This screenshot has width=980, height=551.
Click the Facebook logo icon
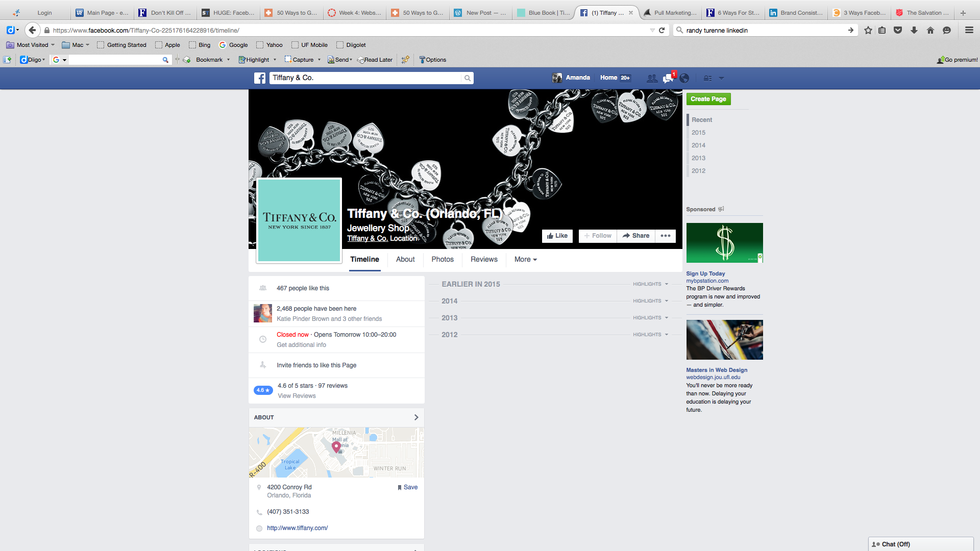click(x=260, y=78)
